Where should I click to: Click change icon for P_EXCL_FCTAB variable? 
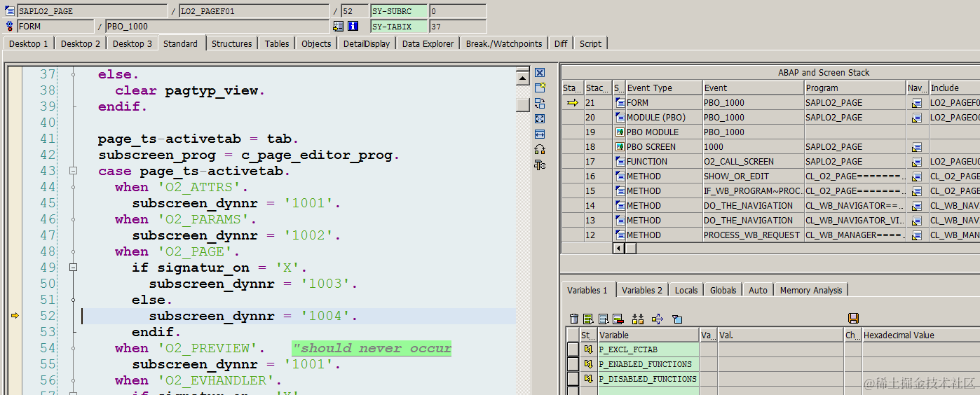[x=588, y=349]
